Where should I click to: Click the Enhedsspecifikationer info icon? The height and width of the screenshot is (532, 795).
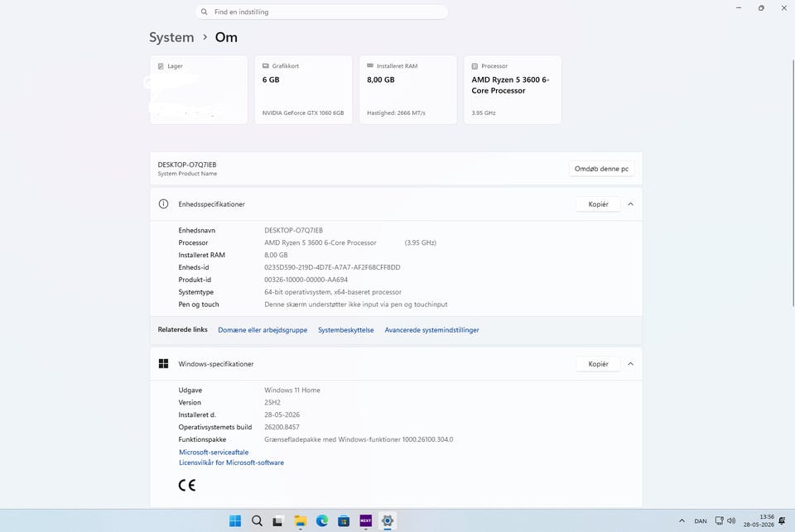[x=163, y=204]
